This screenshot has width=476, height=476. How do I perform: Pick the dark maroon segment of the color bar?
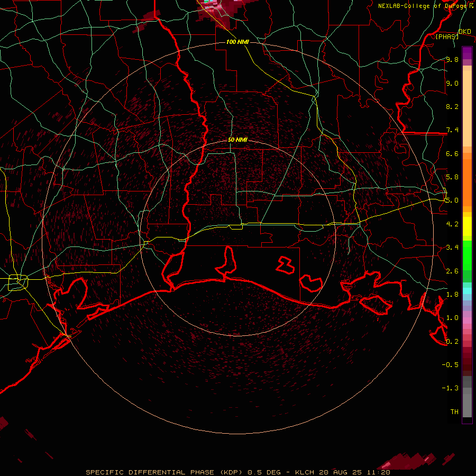tap(467, 361)
